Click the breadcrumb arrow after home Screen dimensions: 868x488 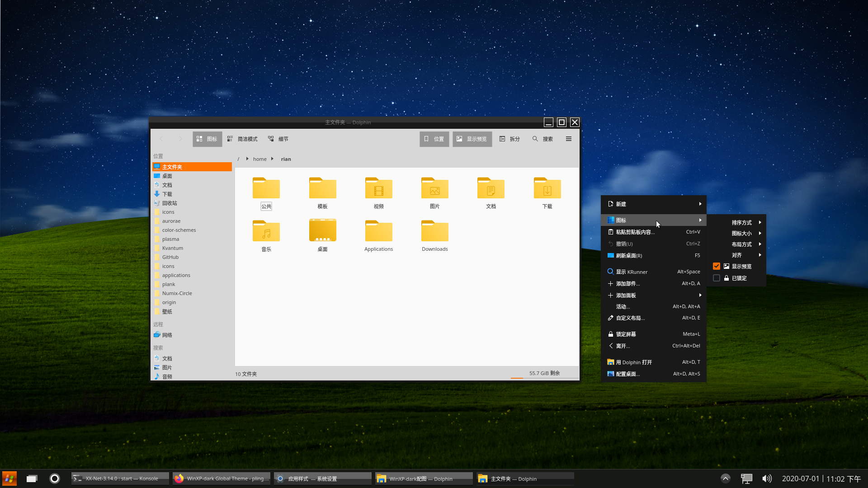[272, 159]
